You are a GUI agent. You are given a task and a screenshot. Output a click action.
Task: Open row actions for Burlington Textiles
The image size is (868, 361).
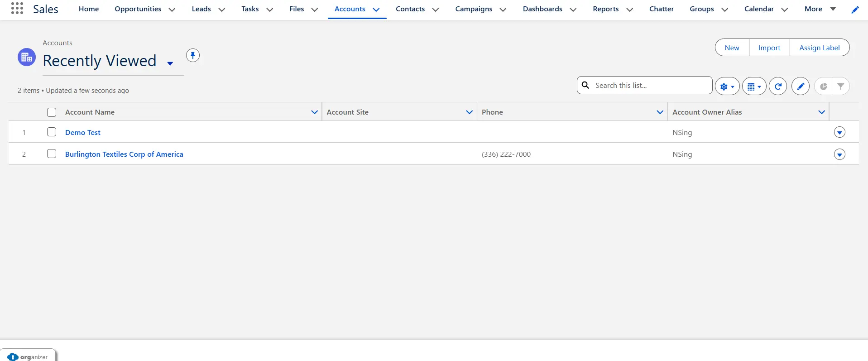pos(839,154)
